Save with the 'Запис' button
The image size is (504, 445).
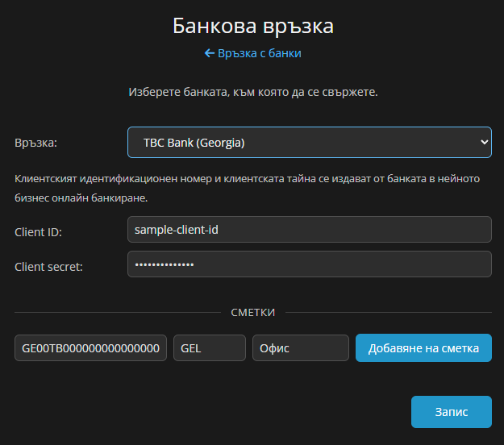click(x=452, y=412)
